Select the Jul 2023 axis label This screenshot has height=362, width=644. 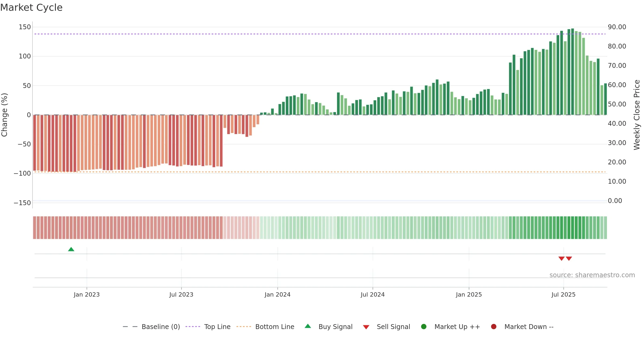tap(181, 295)
